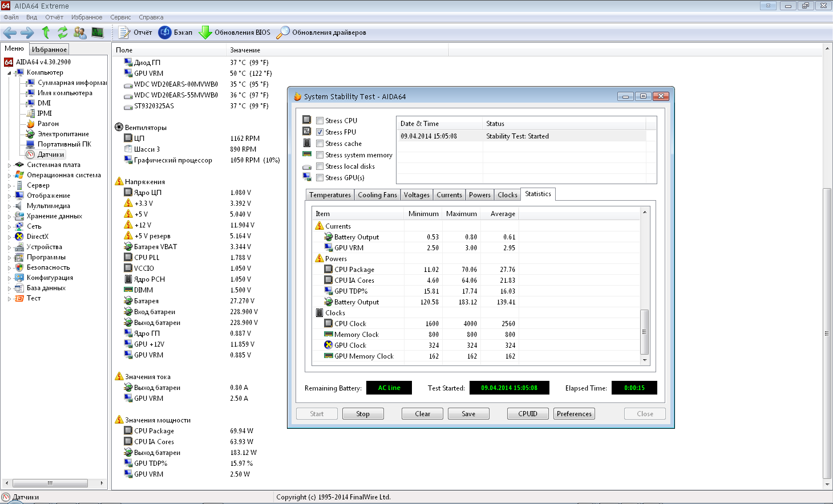
Task: Uncheck the Stress FPU checkbox
Action: 320,132
